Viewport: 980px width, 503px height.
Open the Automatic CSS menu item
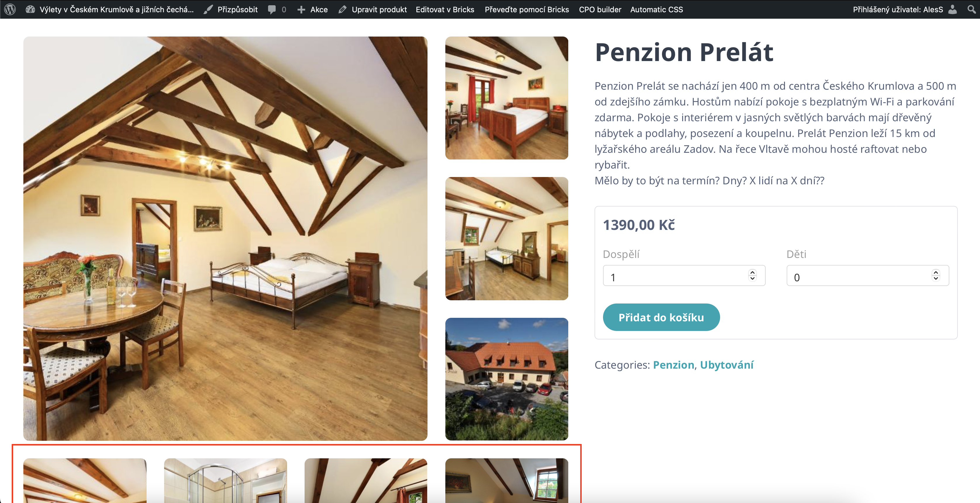tap(656, 10)
